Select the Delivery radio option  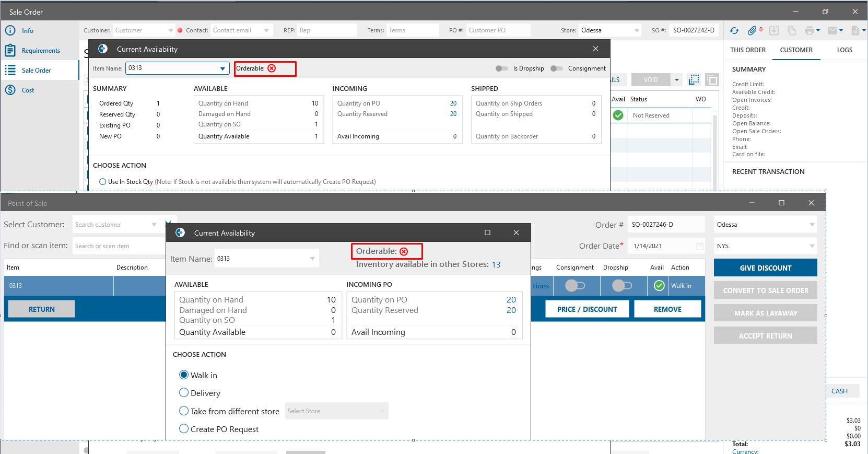pyautogui.click(x=184, y=392)
